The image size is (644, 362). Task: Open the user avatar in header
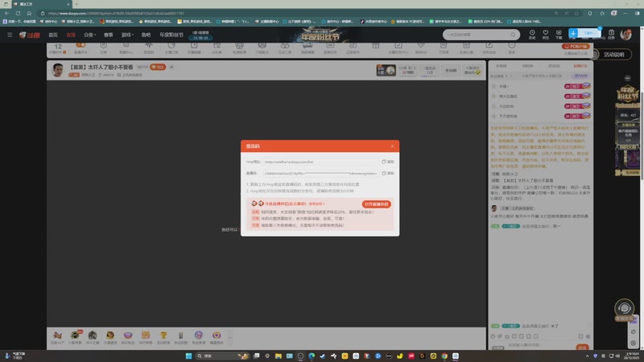pos(626,35)
